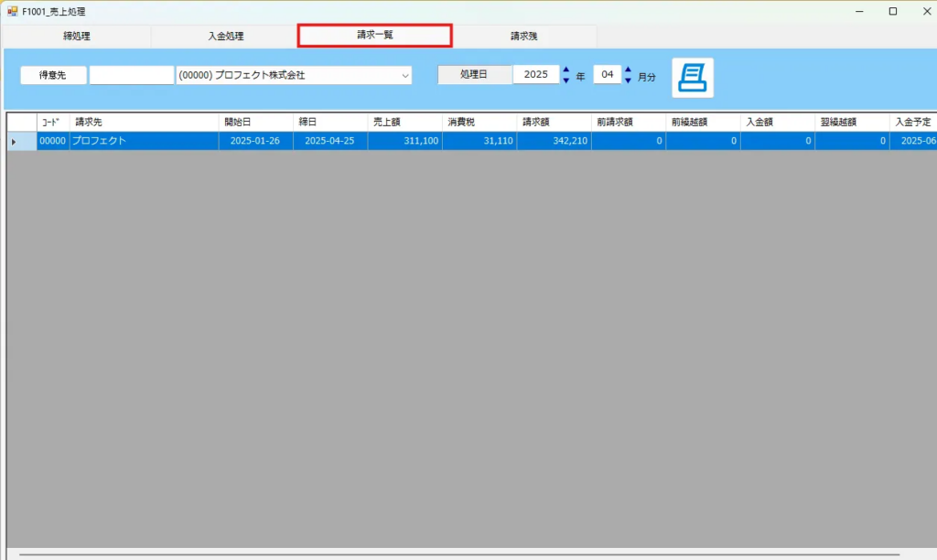Viewport: 937px width, 560px height.
Task: Decrease the year with down arrow
Action: pos(565,81)
